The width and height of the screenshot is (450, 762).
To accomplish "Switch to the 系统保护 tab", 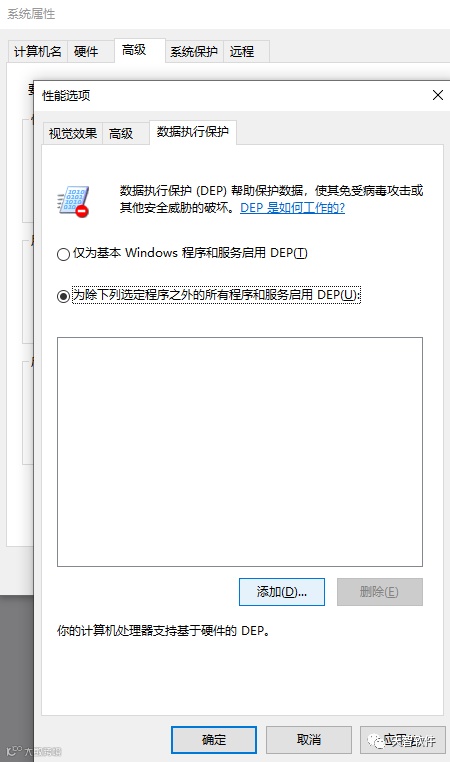I will 193,52.
